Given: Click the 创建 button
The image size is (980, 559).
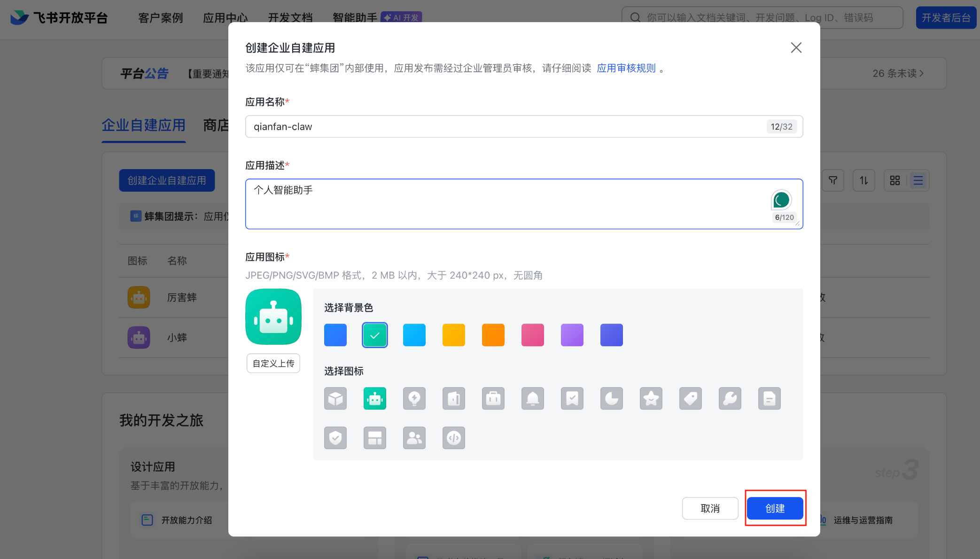Looking at the screenshot, I should 775,508.
